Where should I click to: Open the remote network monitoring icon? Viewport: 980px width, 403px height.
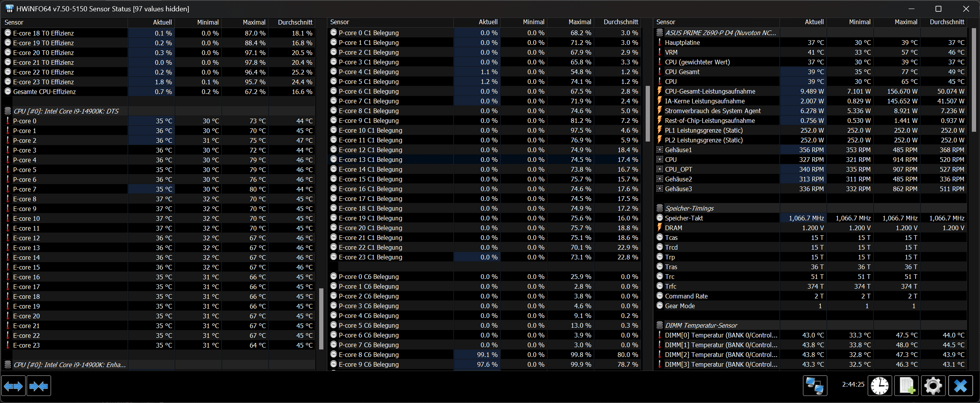(x=815, y=386)
